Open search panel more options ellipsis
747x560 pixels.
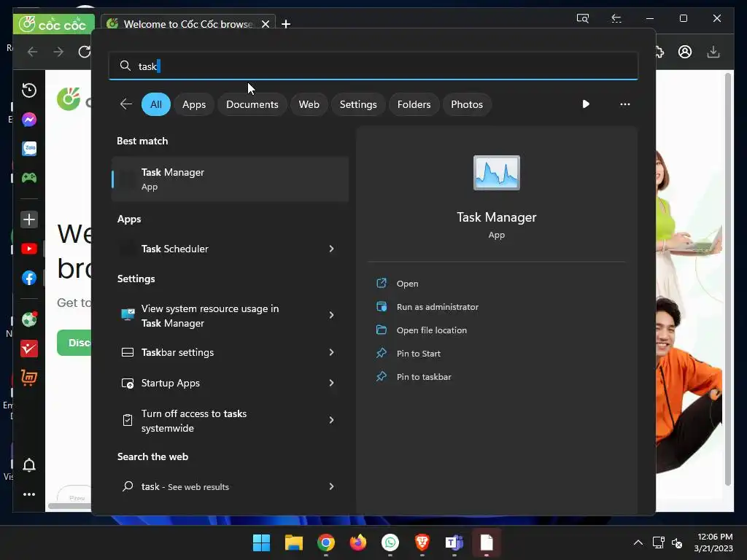click(x=625, y=104)
